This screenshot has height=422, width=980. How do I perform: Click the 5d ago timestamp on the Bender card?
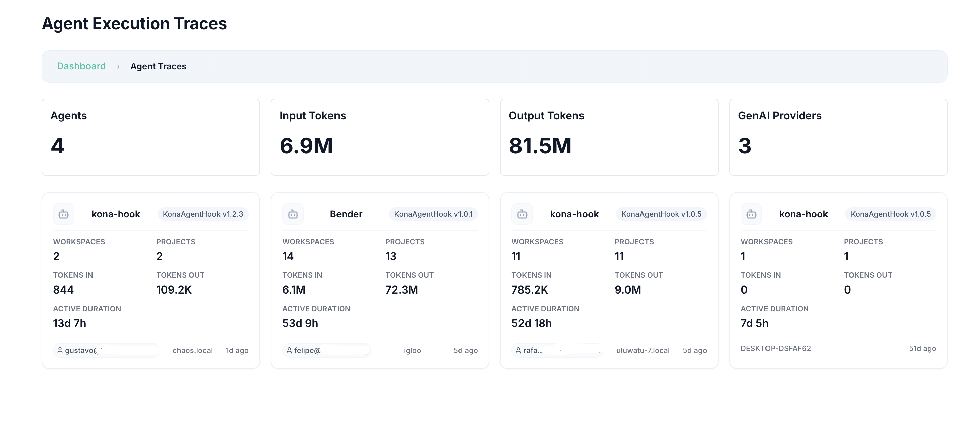[x=465, y=351]
